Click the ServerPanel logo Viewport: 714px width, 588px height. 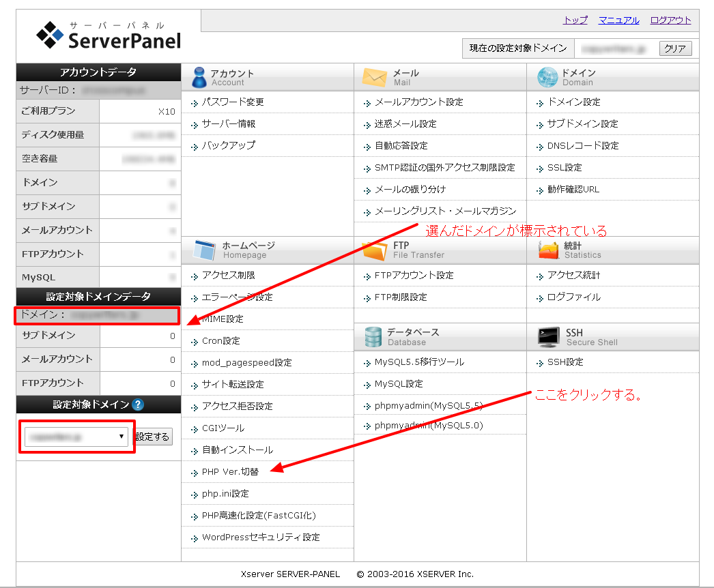coord(109,35)
